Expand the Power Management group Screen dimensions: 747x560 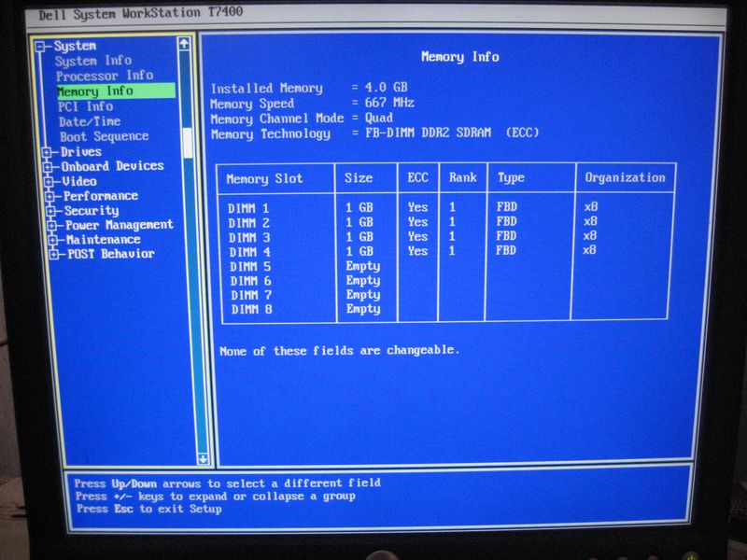pyautogui.click(x=52, y=226)
